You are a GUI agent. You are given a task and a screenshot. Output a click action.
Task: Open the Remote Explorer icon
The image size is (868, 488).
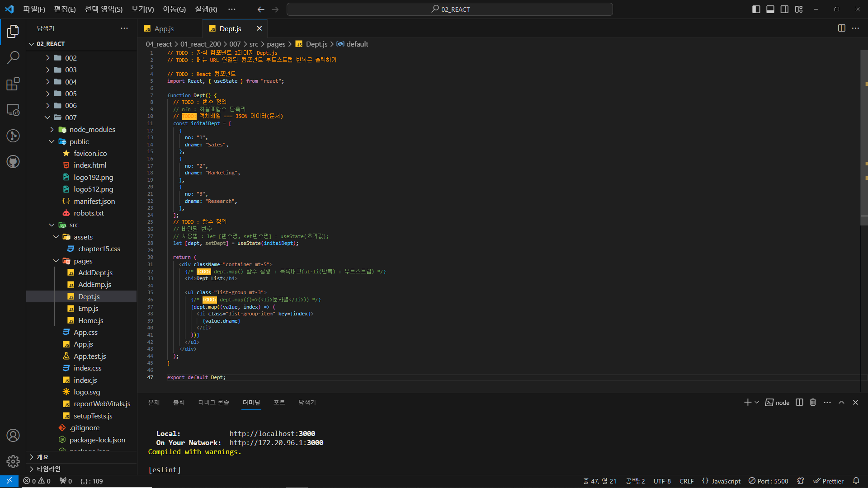point(13,110)
